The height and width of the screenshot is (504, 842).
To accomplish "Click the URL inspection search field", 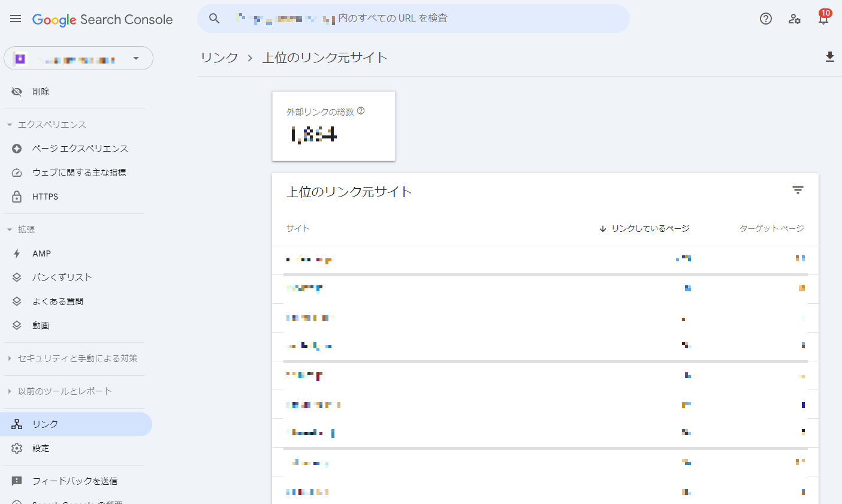I will [x=420, y=19].
